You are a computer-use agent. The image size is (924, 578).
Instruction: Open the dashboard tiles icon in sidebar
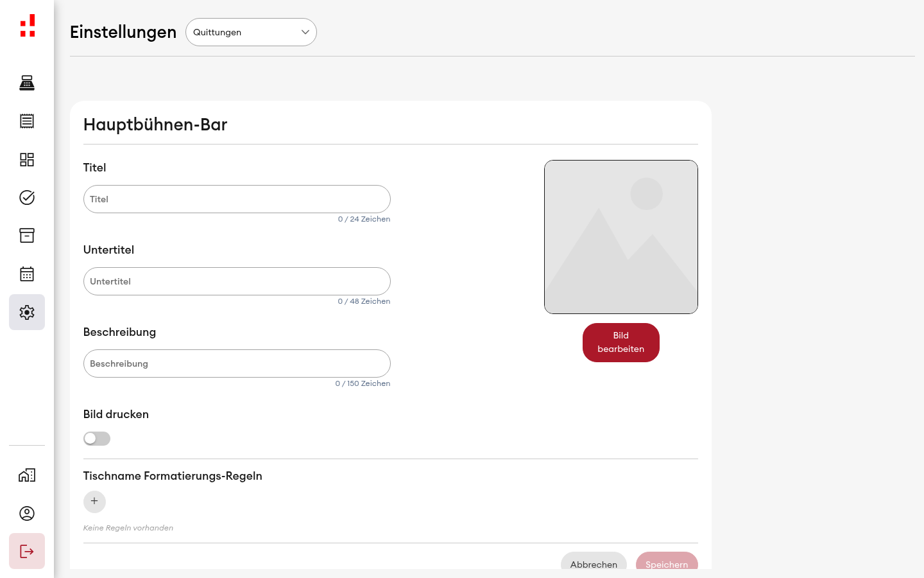[x=27, y=159]
